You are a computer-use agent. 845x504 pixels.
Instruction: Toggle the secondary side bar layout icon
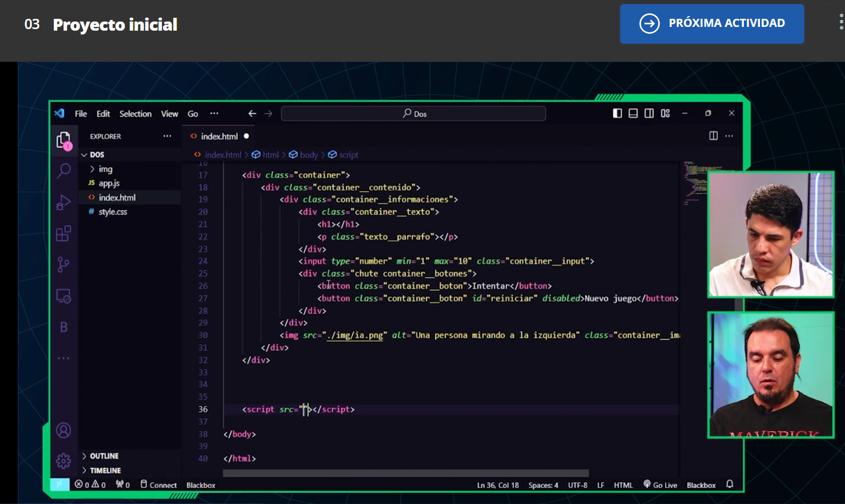click(649, 113)
